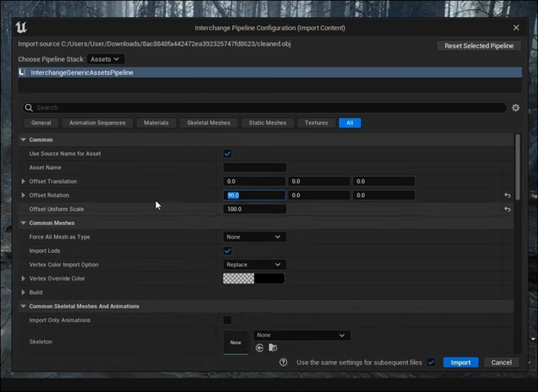Expand the Offset Translation row
This screenshot has width=538, height=392.
click(x=23, y=181)
